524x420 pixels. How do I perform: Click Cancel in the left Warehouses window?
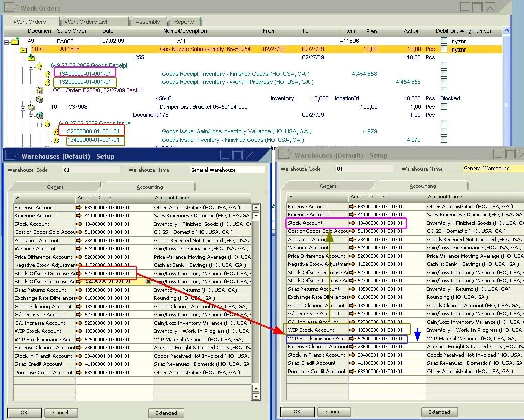pyautogui.click(x=61, y=413)
